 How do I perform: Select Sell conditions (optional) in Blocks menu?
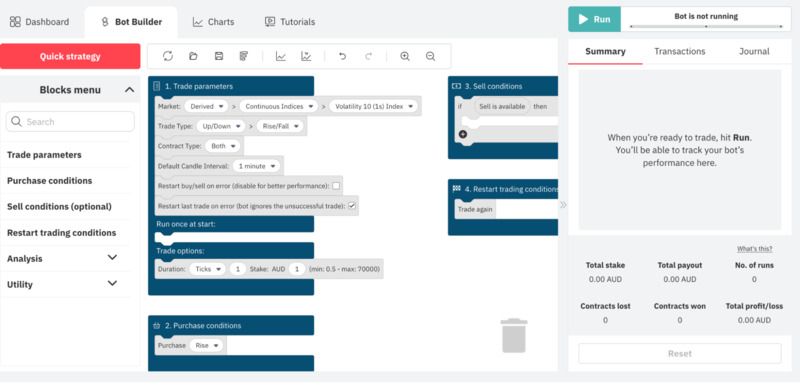click(x=59, y=207)
